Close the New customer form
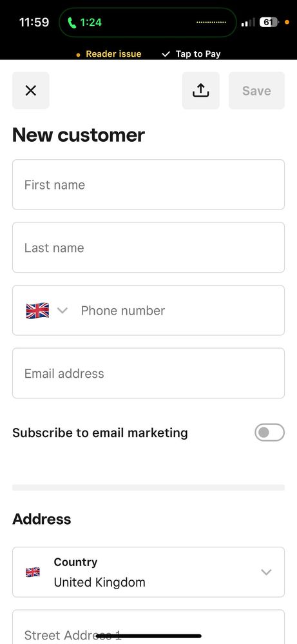 click(31, 90)
